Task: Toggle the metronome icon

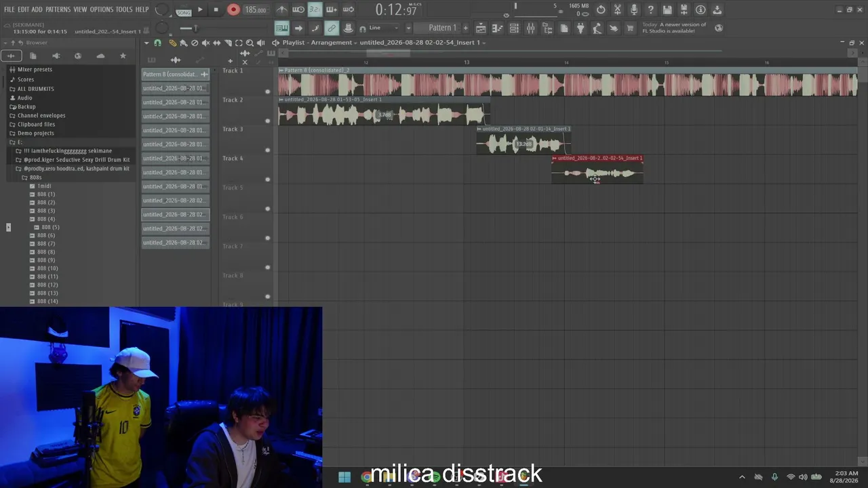Action: [x=282, y=9]
